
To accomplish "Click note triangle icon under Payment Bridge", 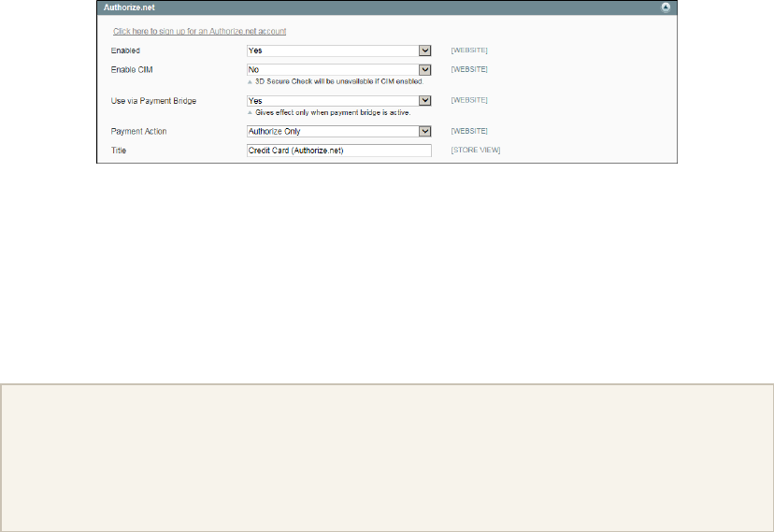I will 250,113.
